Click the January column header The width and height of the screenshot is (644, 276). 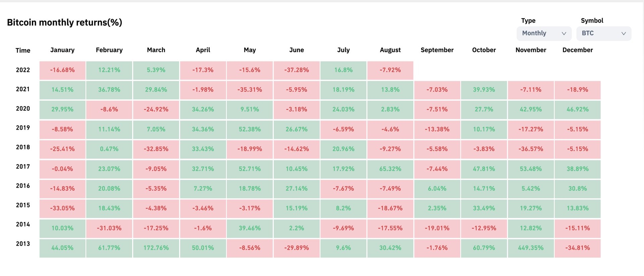pyautogui.click(x=62, y=50)
